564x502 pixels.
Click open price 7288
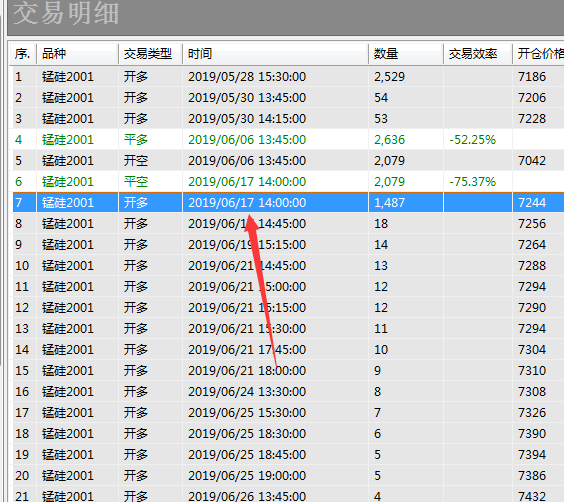pos(532,265)
